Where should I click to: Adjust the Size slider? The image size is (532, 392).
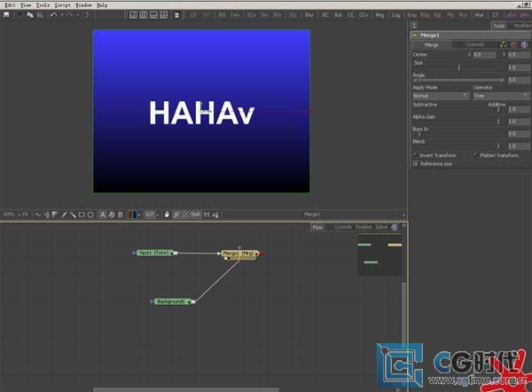(458, 68)
